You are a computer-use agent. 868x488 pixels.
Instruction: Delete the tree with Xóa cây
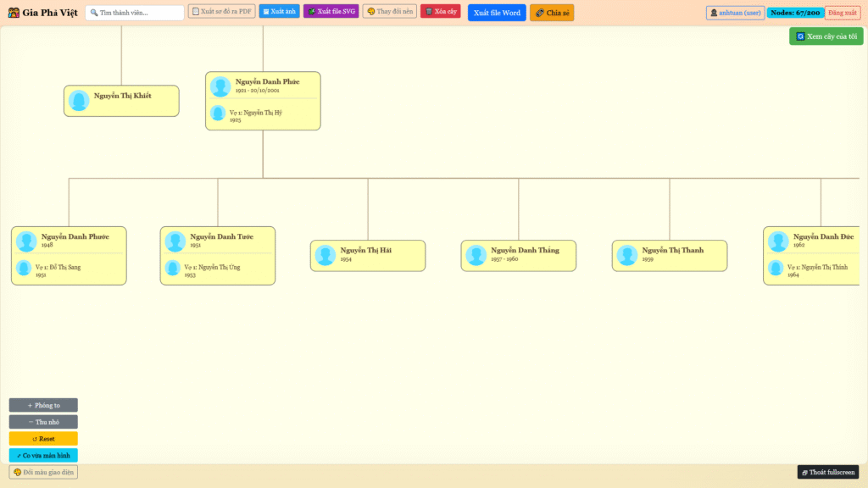(441, 12)
